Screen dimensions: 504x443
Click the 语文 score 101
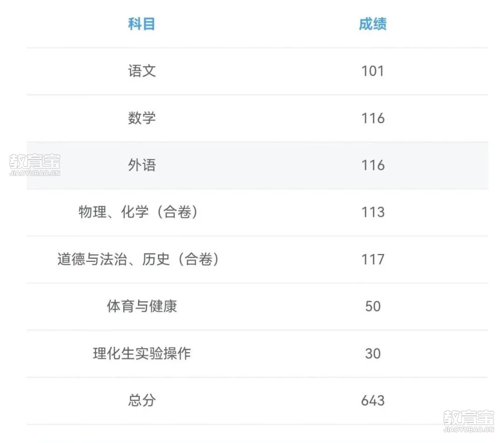373,71
